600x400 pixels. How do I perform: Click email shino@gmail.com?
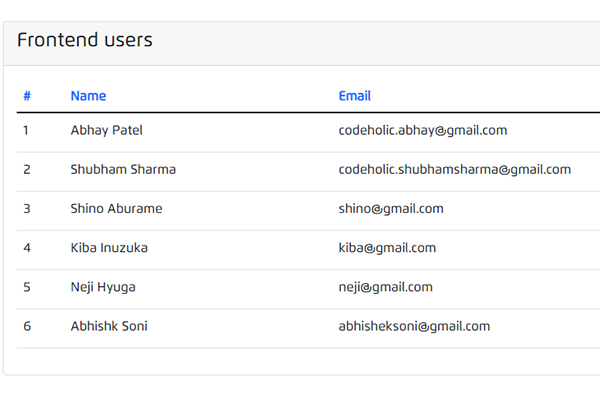(391, 209)
